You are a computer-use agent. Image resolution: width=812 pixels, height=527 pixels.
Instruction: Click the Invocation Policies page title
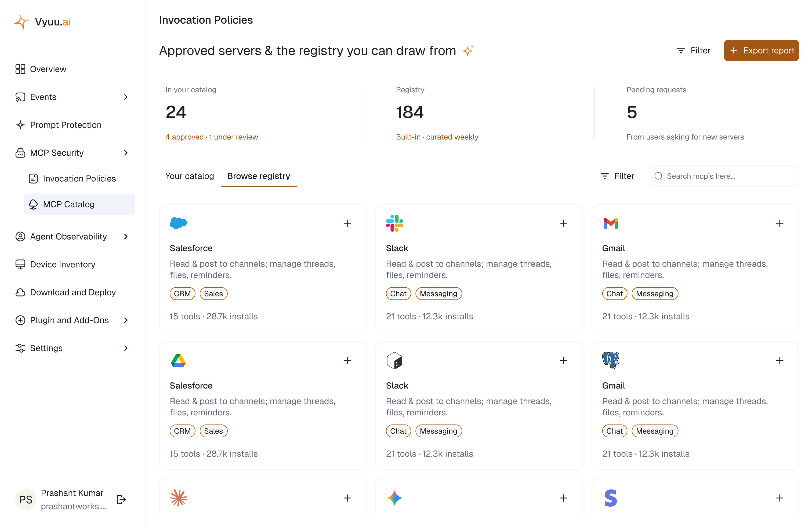coord(206,20)
